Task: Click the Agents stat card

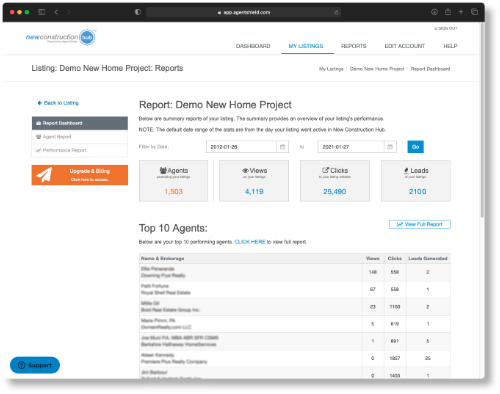Action: [x=174, y=181]
